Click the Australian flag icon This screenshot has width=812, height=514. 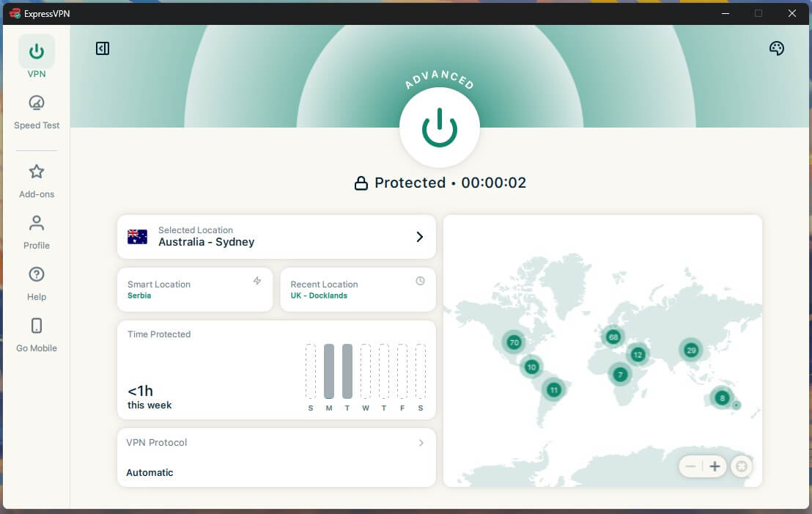point(137,237)
